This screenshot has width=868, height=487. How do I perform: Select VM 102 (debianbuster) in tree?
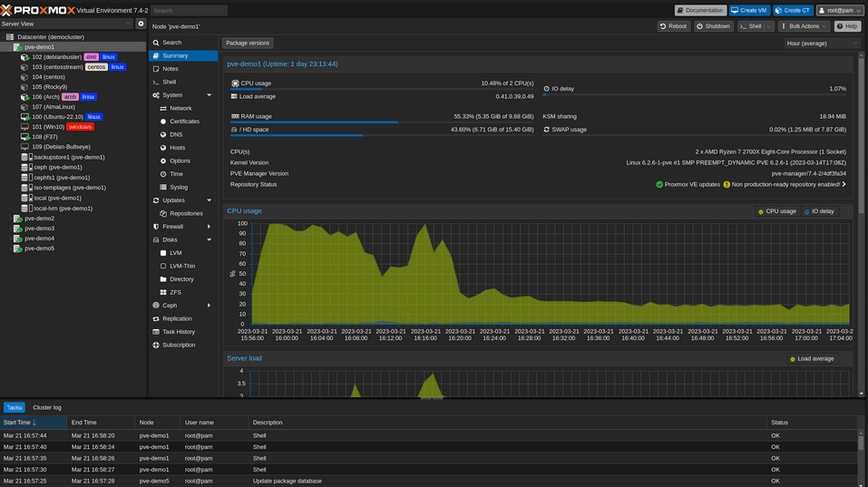pyautogui.click(x=56, y=57)
